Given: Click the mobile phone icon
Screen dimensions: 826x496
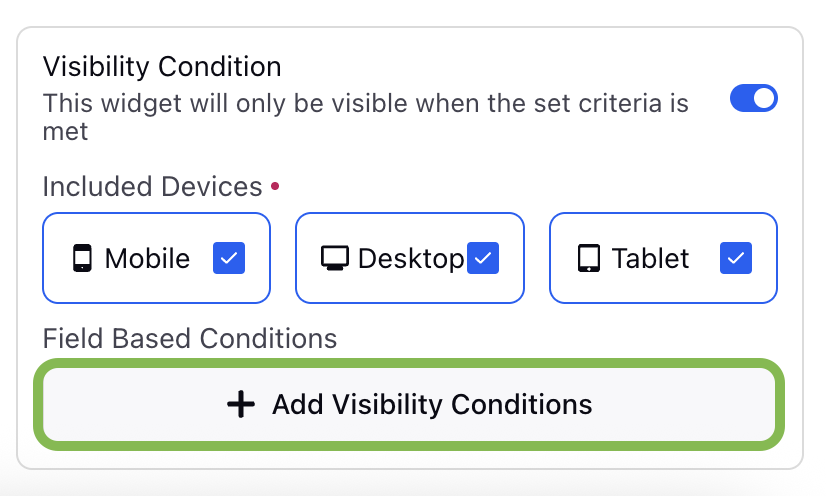Looking at the screenshot, I should (82, 258).
